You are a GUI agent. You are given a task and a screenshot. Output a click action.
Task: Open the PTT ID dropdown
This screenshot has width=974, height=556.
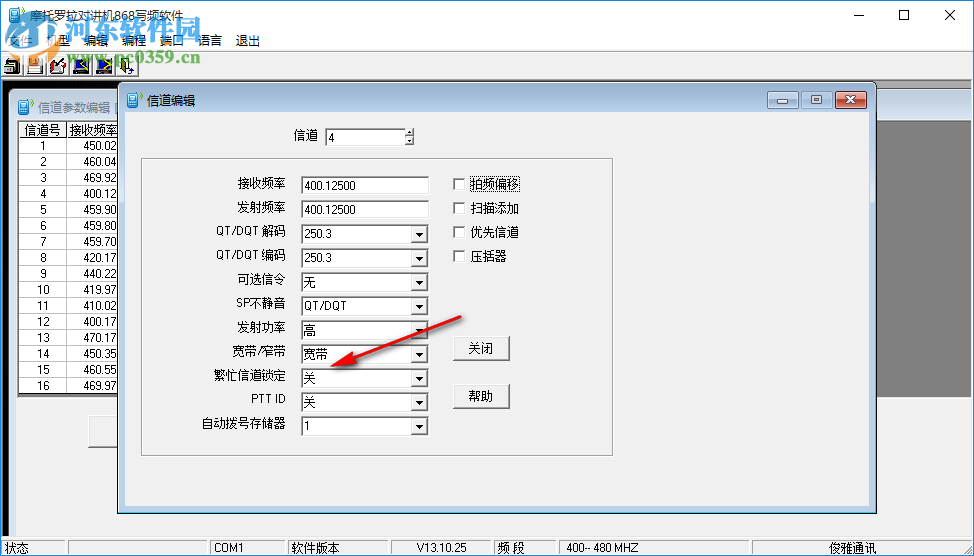tap(419, 403)
